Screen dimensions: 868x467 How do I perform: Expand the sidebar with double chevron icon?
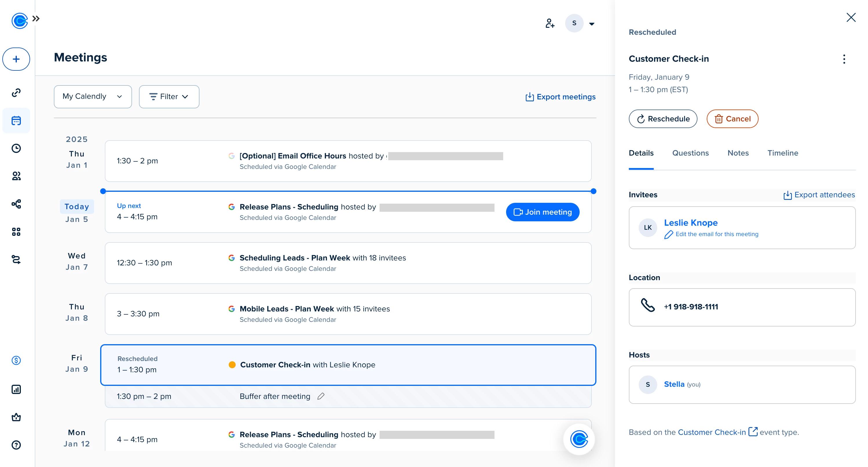[36, 19]
